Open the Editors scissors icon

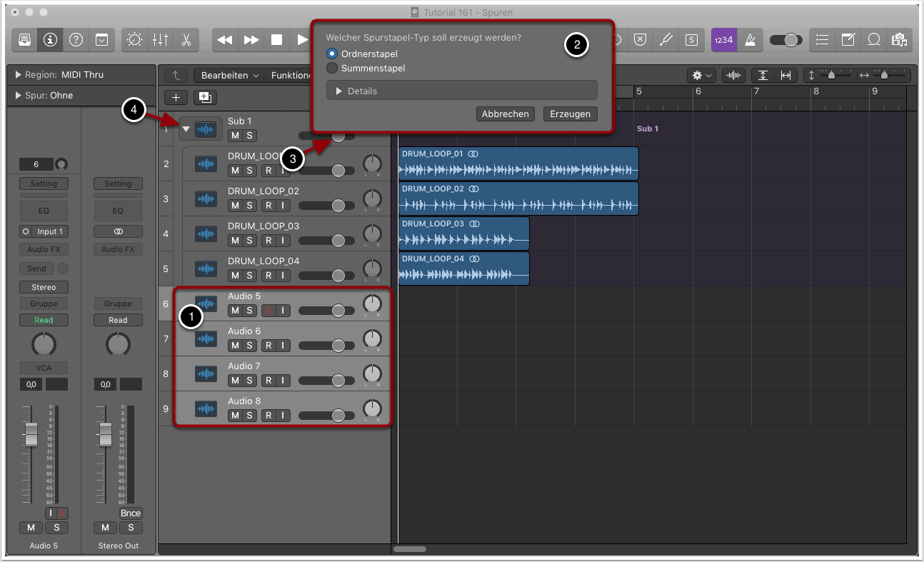[x=186, y=40]
